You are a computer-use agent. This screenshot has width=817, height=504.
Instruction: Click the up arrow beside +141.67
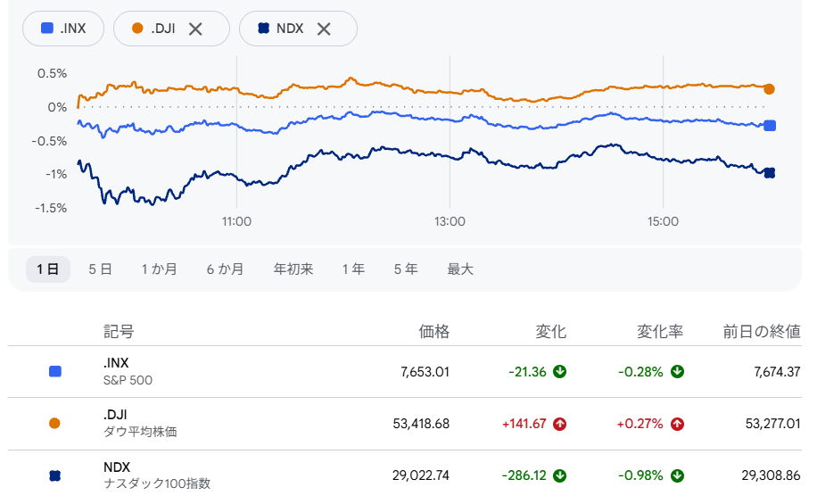559,424
